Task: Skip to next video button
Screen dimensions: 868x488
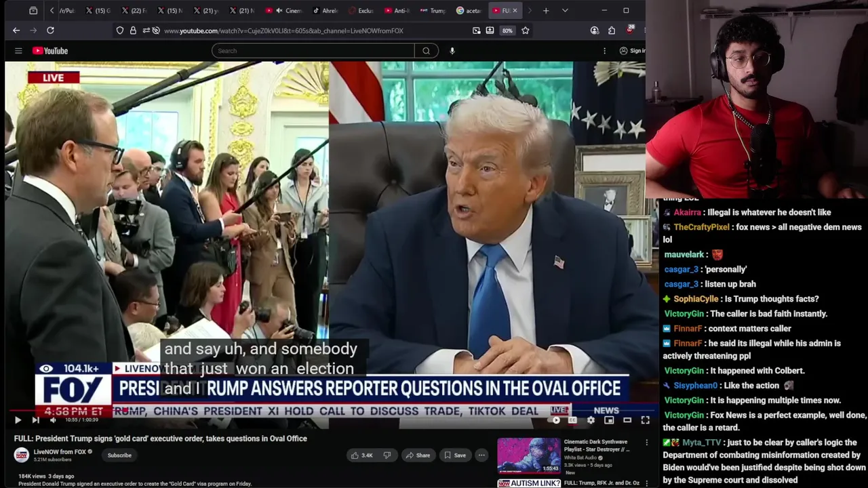Action: pos(35,420)
